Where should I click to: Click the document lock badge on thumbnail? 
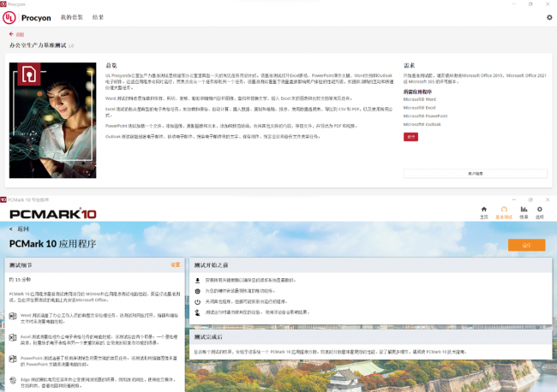[x=29, y=74]
